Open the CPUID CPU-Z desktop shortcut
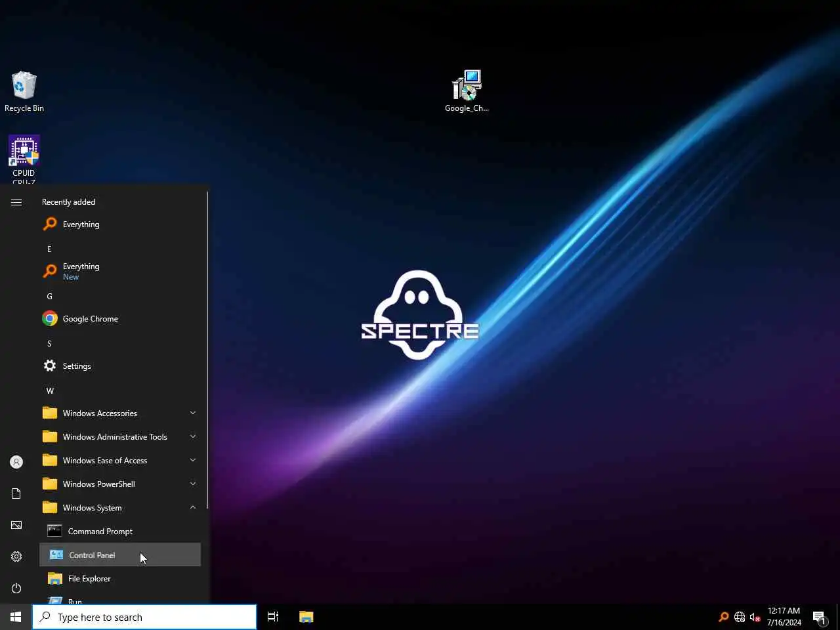840x630 pixels. click(24, 159)
